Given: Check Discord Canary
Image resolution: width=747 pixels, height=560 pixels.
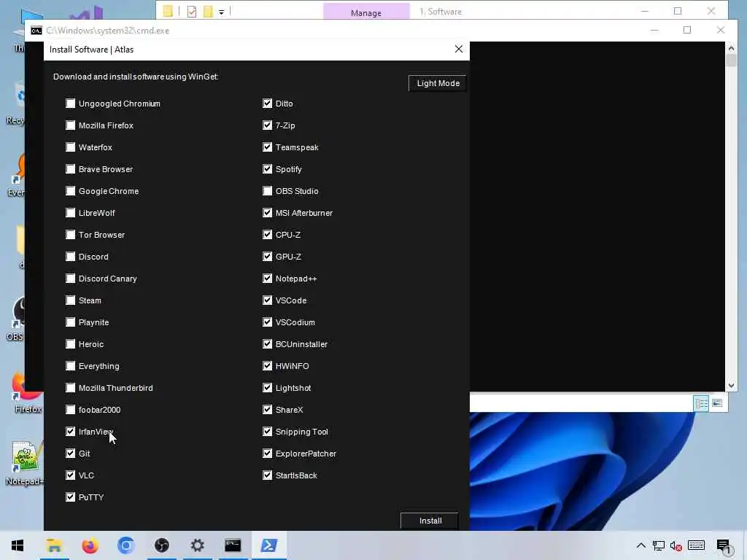Looking at the screenshot, I should (x=71, y=279).
